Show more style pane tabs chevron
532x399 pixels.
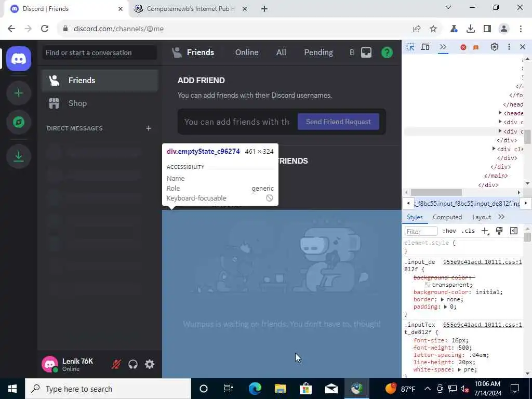501,217
